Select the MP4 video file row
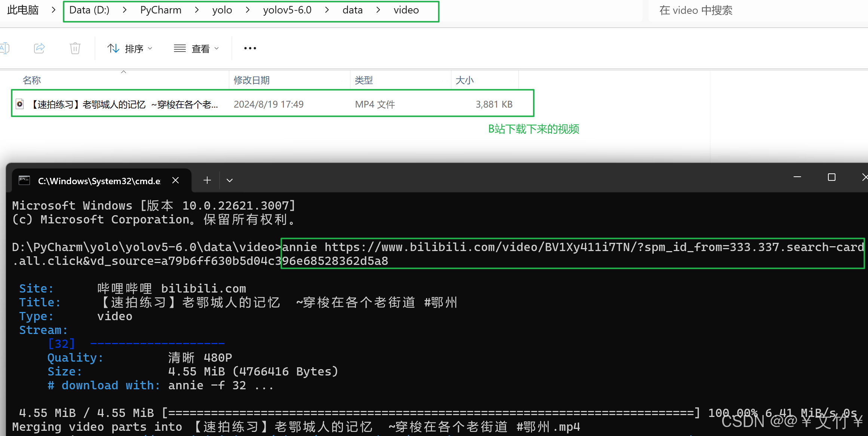 click(x=272, y=104)
